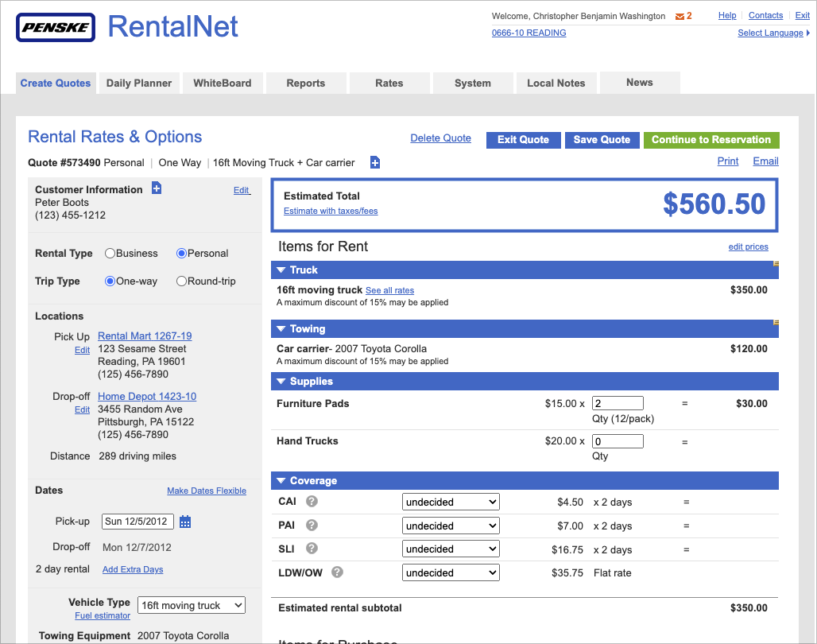This screenshot has height=644, width=817.
Task: Click the Save Quote button
Action: coord(602,140)
